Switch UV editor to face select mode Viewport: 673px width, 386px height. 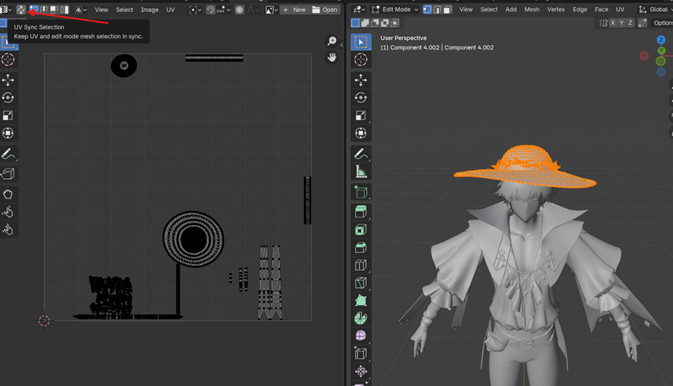coord(55,9)
